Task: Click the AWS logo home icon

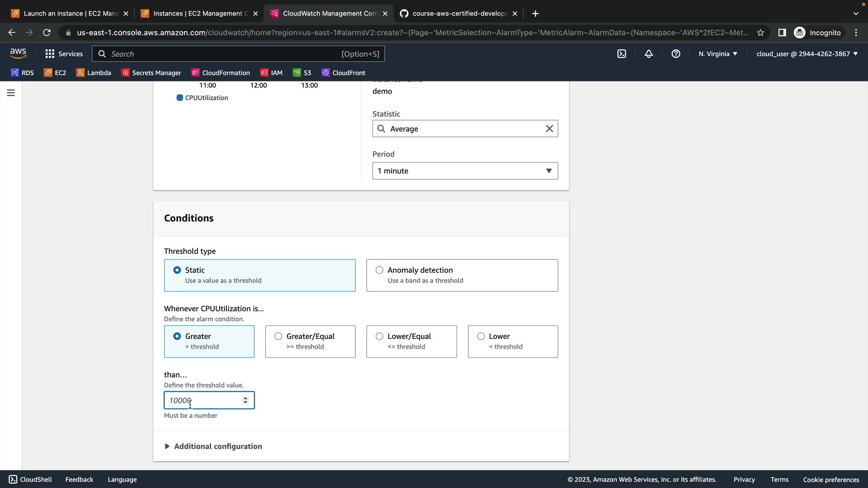Action: point(18,53)
